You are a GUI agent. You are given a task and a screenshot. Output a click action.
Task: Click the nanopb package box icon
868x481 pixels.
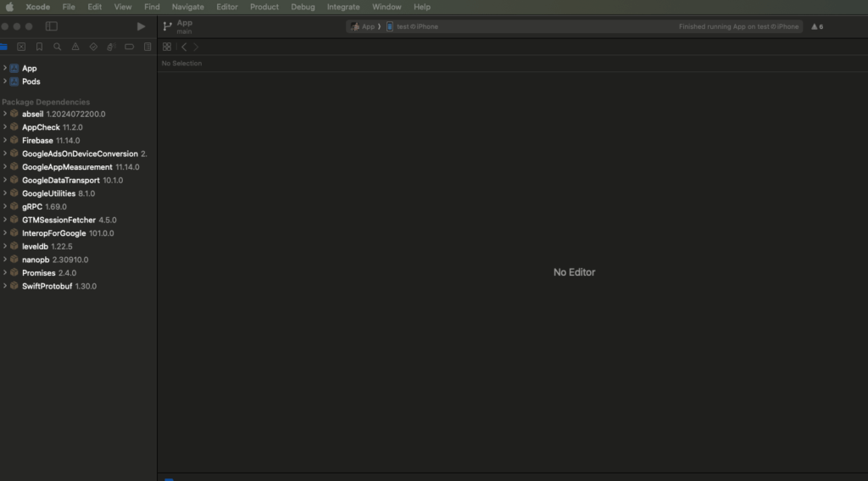tap(14, 260)
